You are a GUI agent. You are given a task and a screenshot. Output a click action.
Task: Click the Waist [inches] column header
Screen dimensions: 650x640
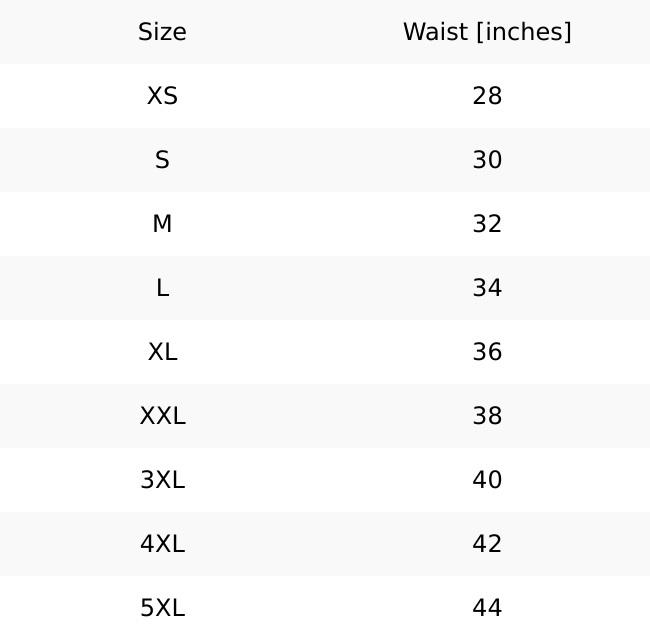click(487, 32)
